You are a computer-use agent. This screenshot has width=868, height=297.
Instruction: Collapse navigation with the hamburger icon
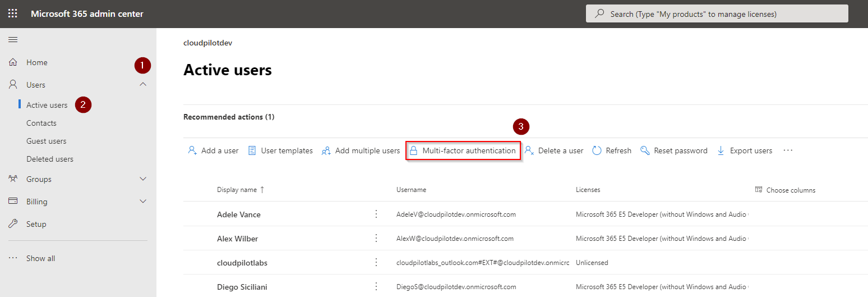point(12,39)
